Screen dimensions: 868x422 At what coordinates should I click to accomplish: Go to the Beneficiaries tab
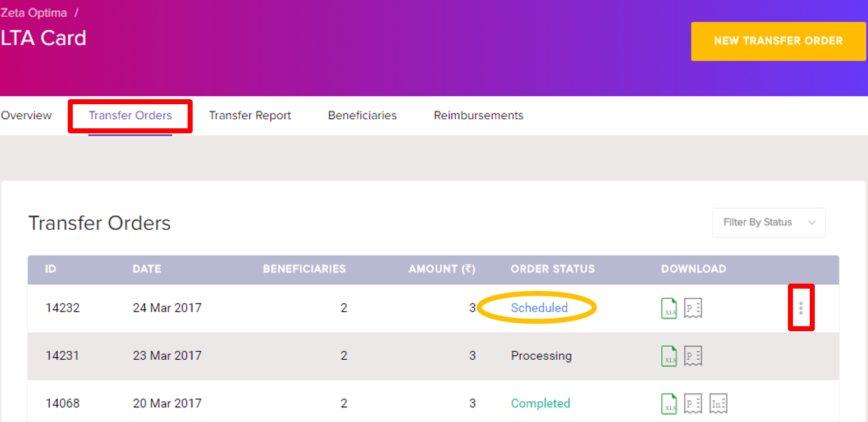tap(362, 115)
